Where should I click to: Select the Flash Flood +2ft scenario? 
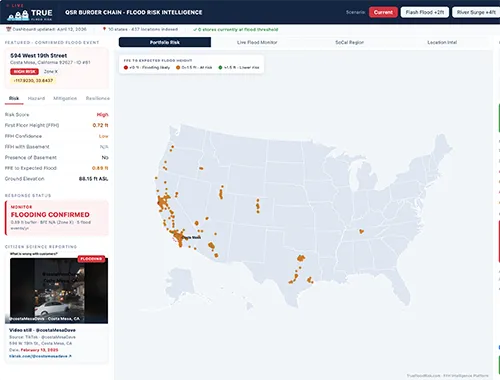(425, 12)
